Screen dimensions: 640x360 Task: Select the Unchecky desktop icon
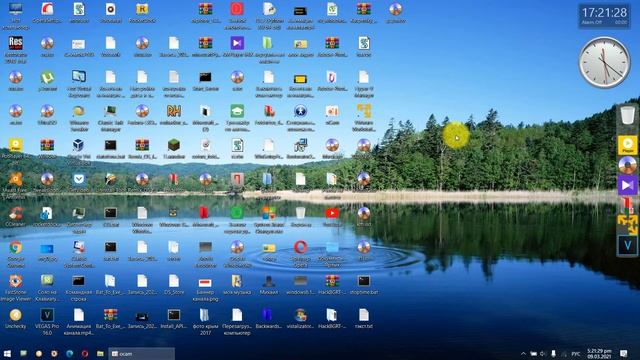pos(16,315)
